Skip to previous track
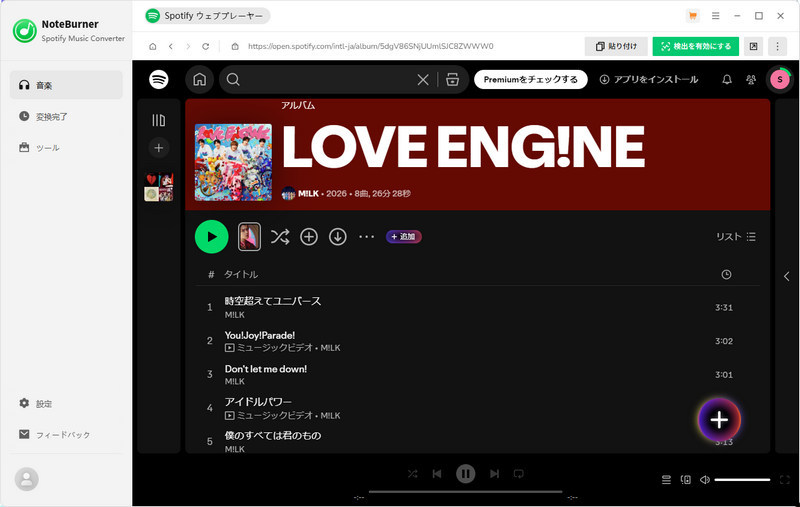Viewport: 800px width, 507px height. (x=437, y=474)
